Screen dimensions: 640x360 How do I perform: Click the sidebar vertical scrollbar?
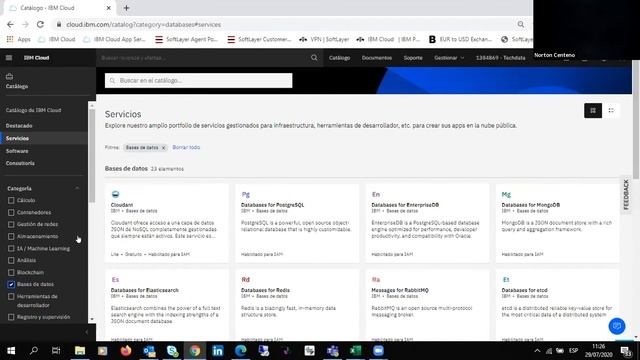pyautogui.click(x=92, y=155)
